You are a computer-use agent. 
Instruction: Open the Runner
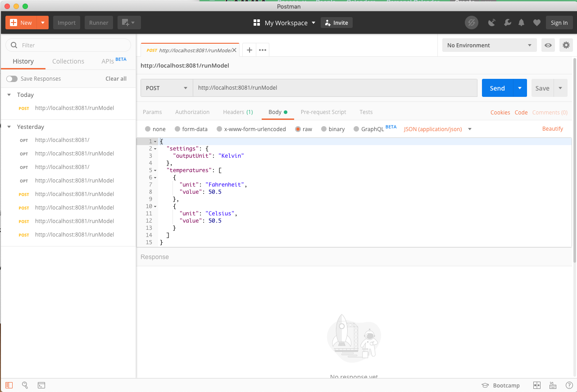[x=99, y=23]
